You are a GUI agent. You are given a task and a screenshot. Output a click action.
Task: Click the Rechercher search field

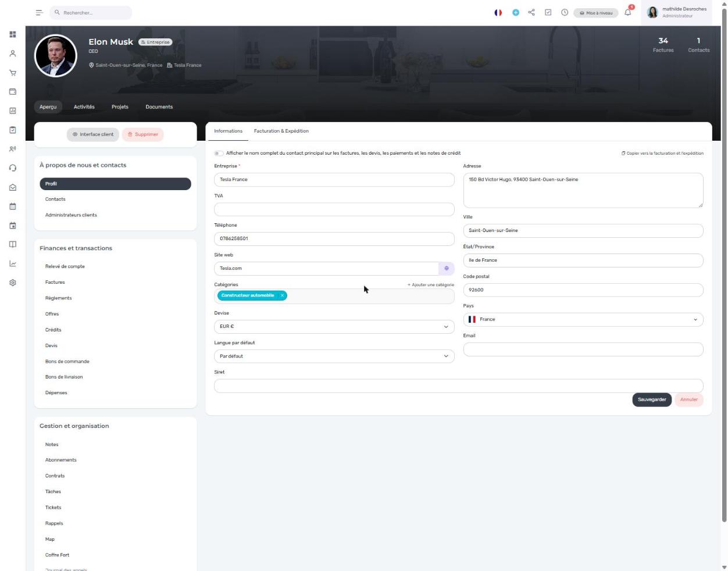click(x=91, y=13)
